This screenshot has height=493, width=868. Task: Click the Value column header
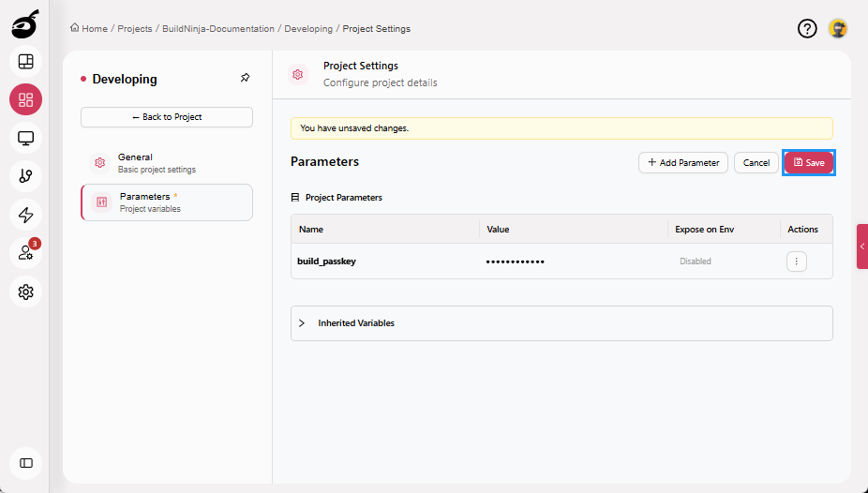point(498,229)
